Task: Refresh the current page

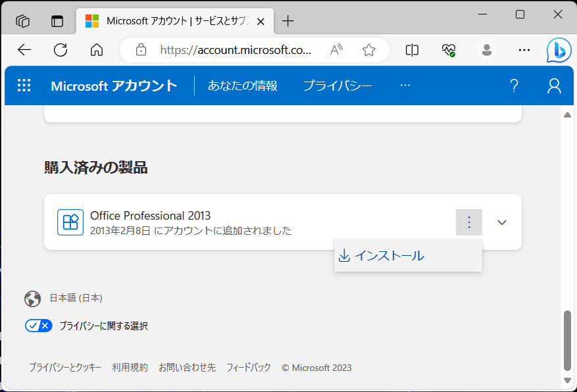Action: click(x=60, y=50)
